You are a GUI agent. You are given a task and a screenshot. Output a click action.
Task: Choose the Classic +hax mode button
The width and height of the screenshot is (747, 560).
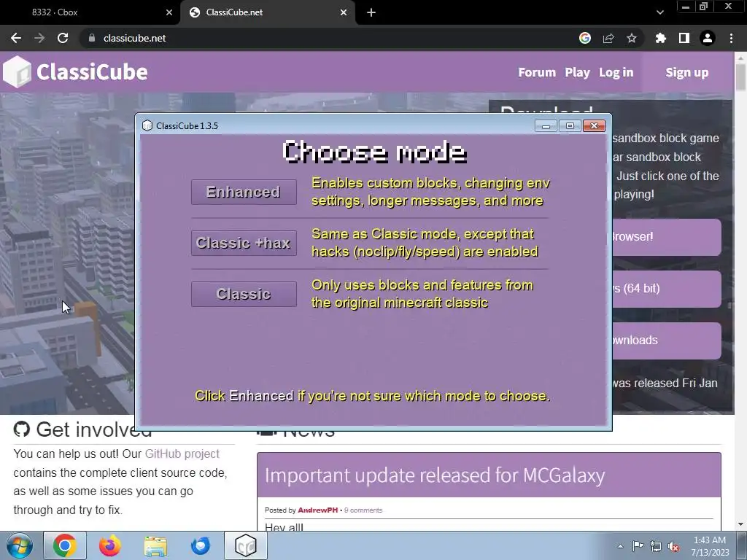pos(244,243)
